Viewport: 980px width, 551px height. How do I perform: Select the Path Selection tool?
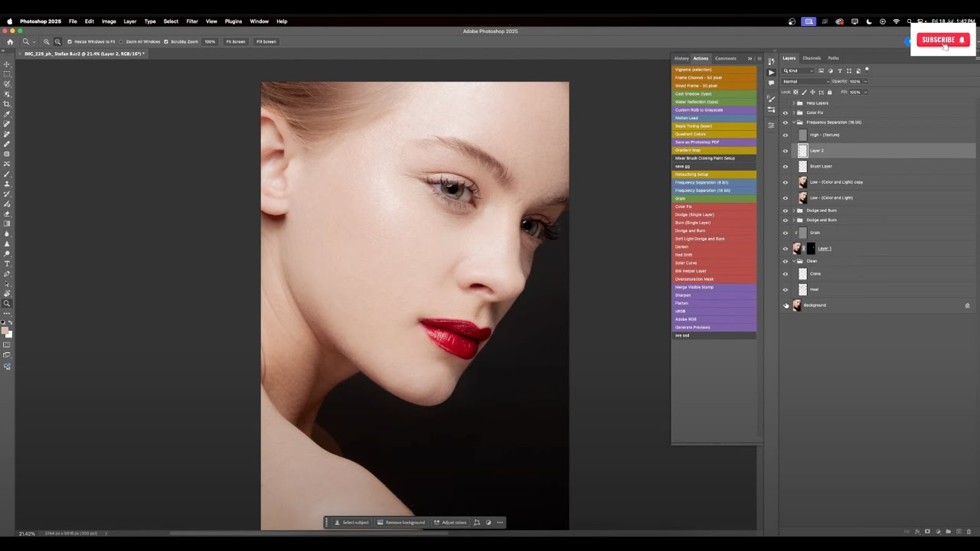(x=7, y=284)
